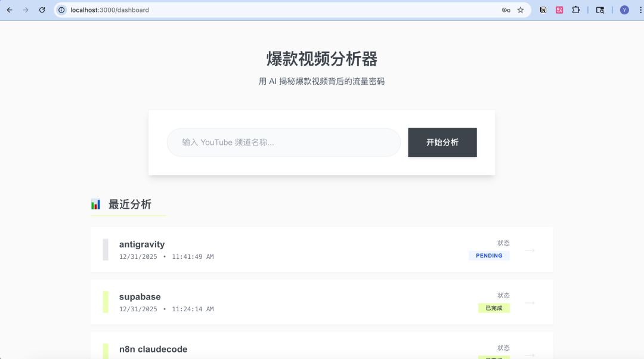Click the PENDING status badge
The width and height of the screenshot is (644, 359).
(489, 255)
